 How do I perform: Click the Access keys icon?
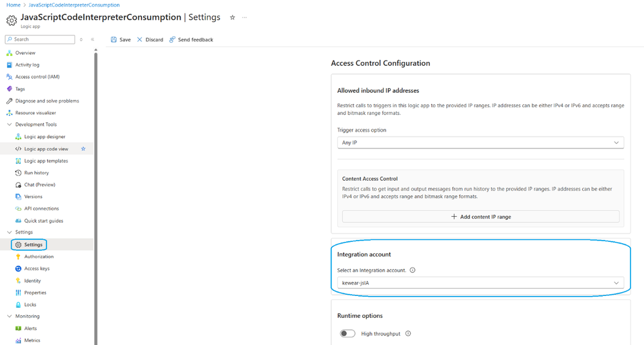pyautogui.click(x=18, y=269)
